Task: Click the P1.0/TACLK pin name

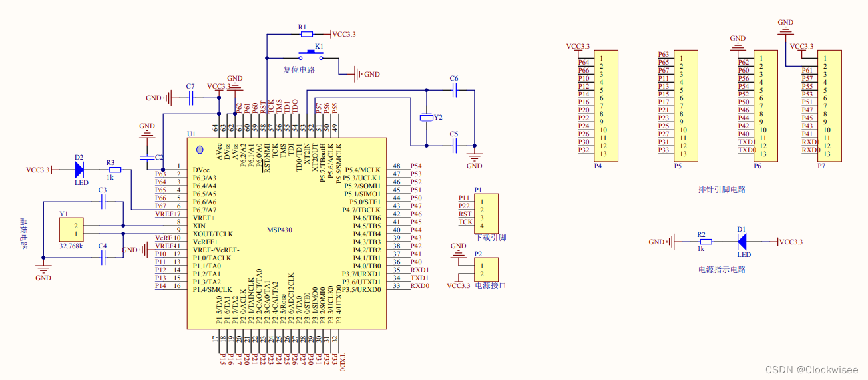Action: [x=212, y=258]
